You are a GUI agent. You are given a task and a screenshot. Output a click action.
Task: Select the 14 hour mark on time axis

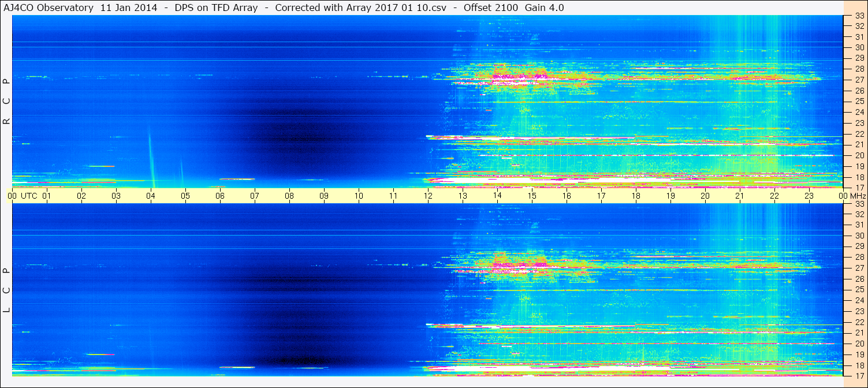(x=497, y=196)
